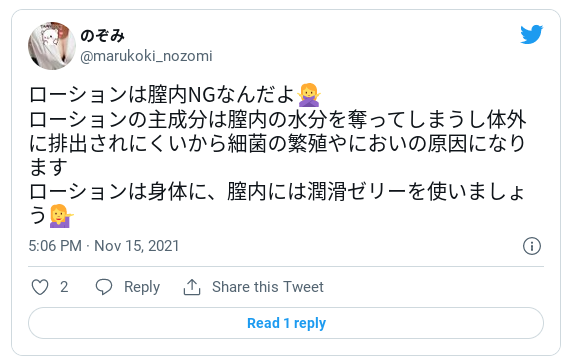Click the 5:06 PM timestamp link
This screenshot has height=363, width=569.
pyautogui.click(x=55, y=246)
